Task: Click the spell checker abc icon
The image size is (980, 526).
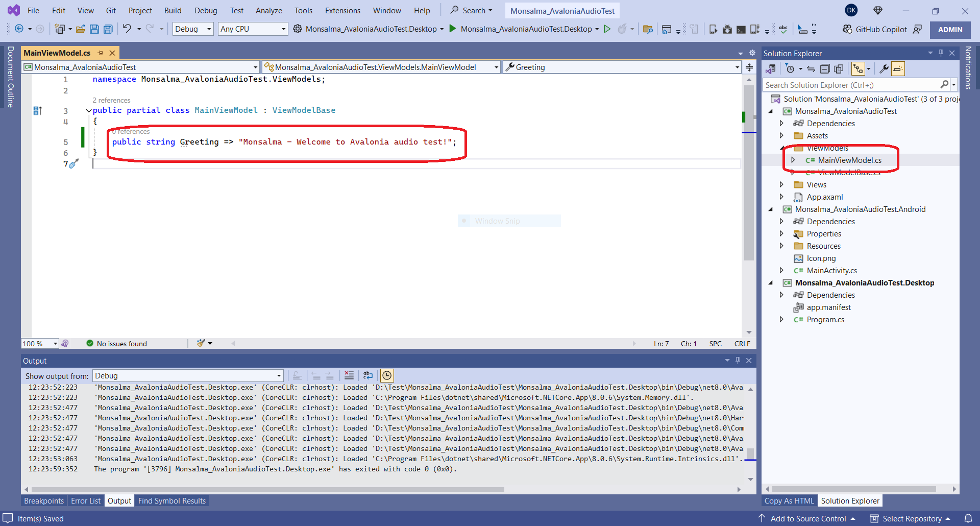Action: tap(783, 29)
